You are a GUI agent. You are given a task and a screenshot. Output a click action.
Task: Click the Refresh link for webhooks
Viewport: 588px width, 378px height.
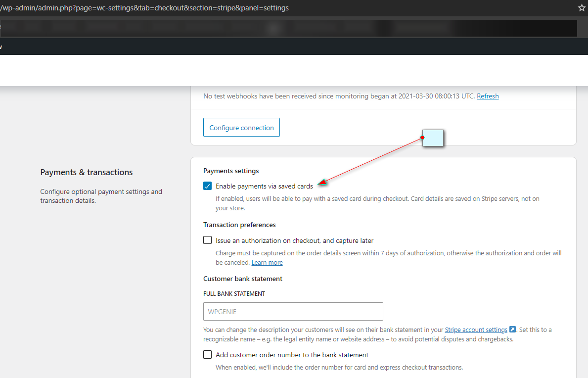coord(488,96)
